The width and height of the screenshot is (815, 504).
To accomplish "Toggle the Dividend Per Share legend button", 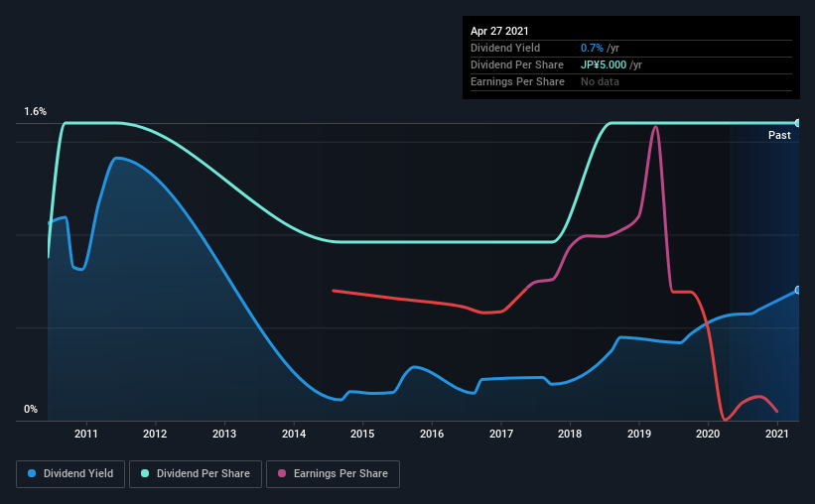I will click(196, 474).
